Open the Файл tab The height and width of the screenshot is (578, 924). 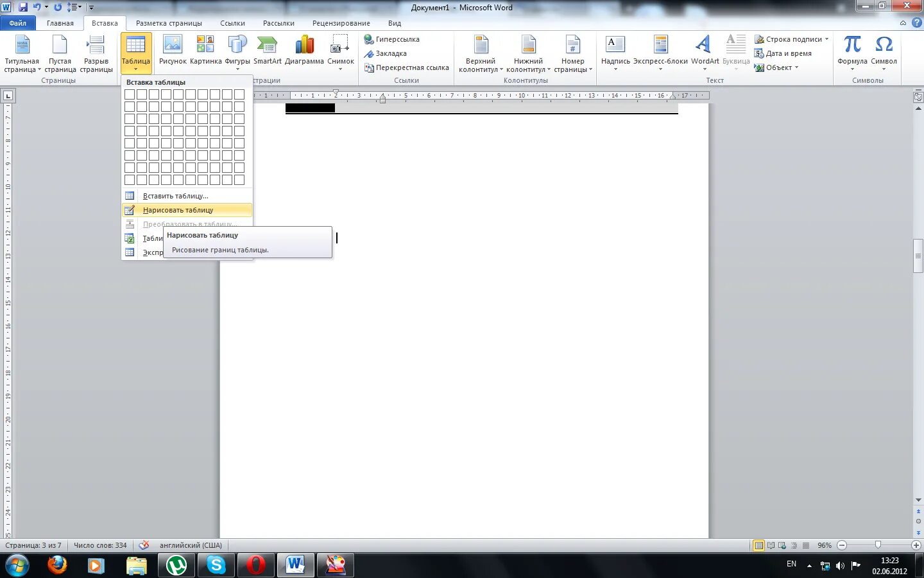[x=18, y=23]
